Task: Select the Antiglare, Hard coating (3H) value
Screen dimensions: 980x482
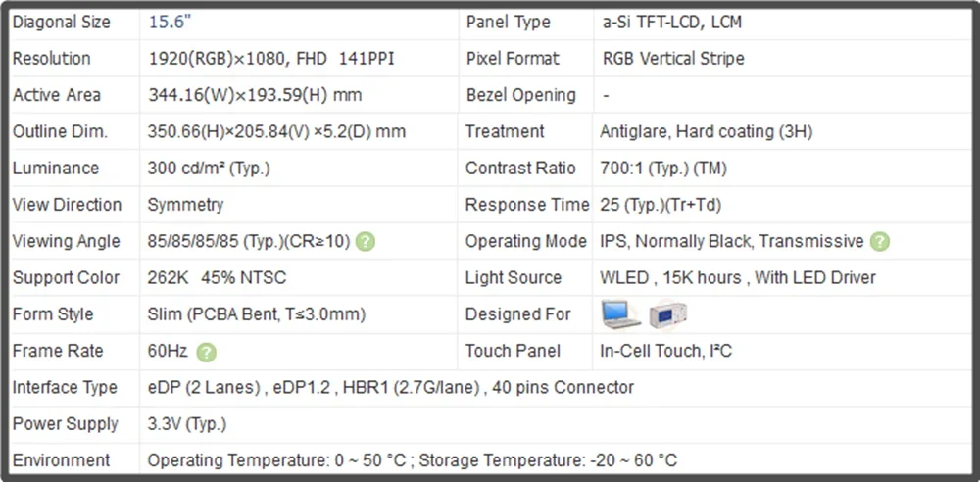Action: [x=707, y=132]
